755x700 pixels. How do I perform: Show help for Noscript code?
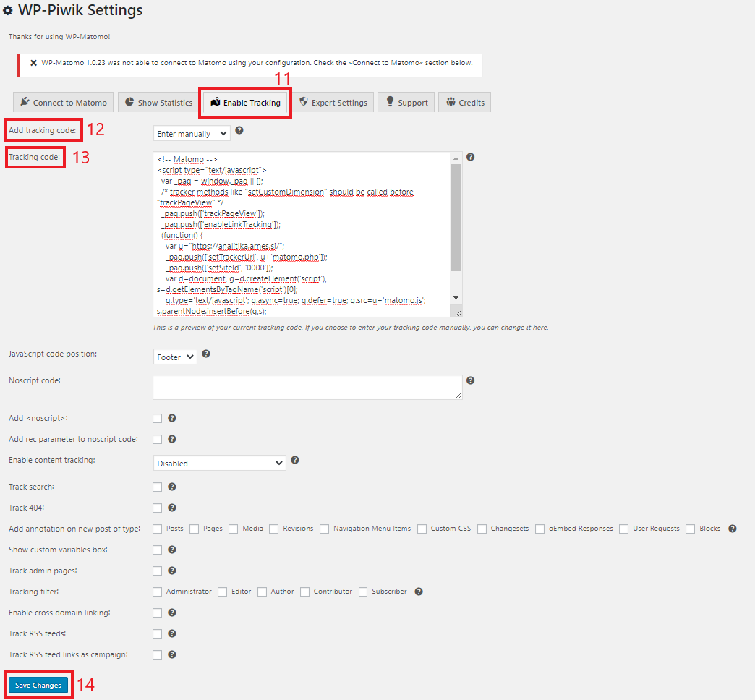[471, 380]
